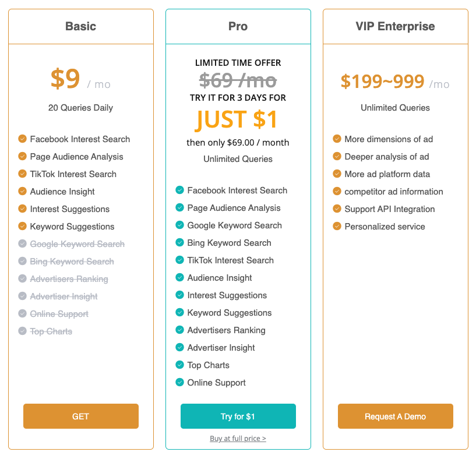Click check icon beside Support API Integration

tap(337, 209)
